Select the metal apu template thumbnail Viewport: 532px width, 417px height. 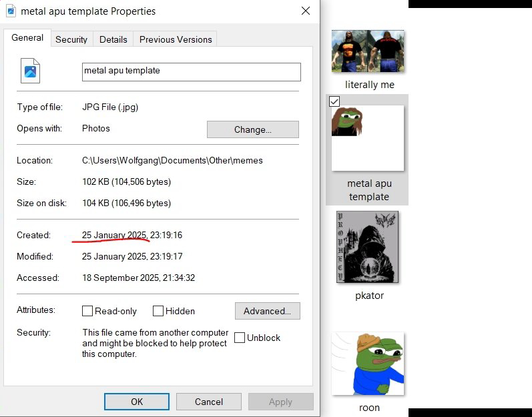(368, 138)
